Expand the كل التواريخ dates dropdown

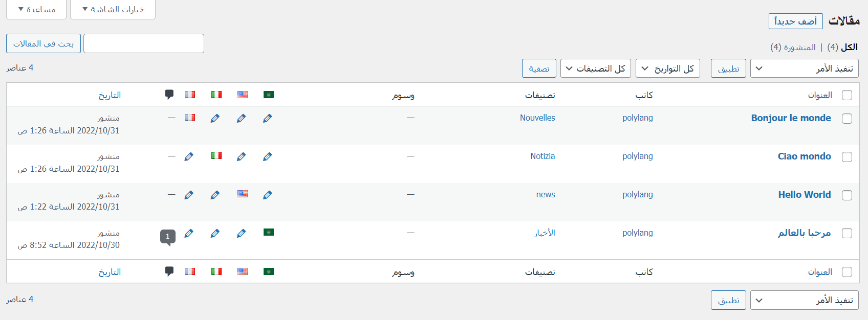(667, 68)
